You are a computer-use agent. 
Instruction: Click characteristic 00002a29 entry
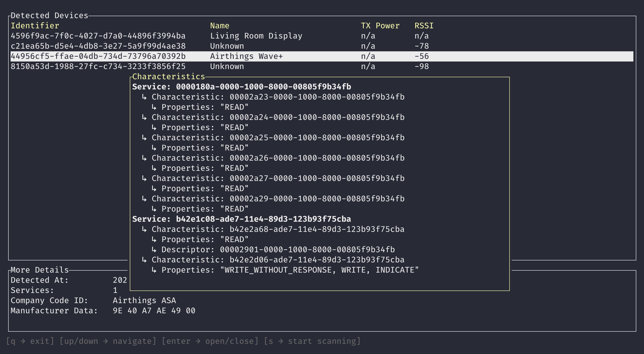click(278, 199)
